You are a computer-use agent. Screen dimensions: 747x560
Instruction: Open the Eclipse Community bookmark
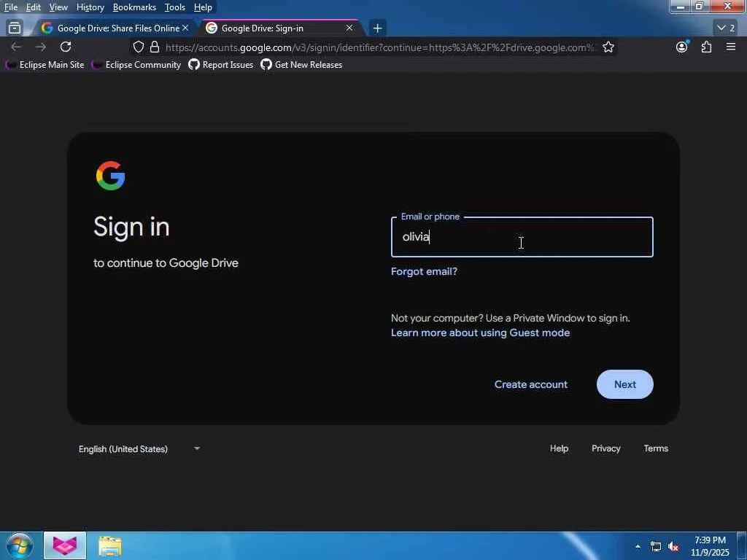(x=136, y=65)
